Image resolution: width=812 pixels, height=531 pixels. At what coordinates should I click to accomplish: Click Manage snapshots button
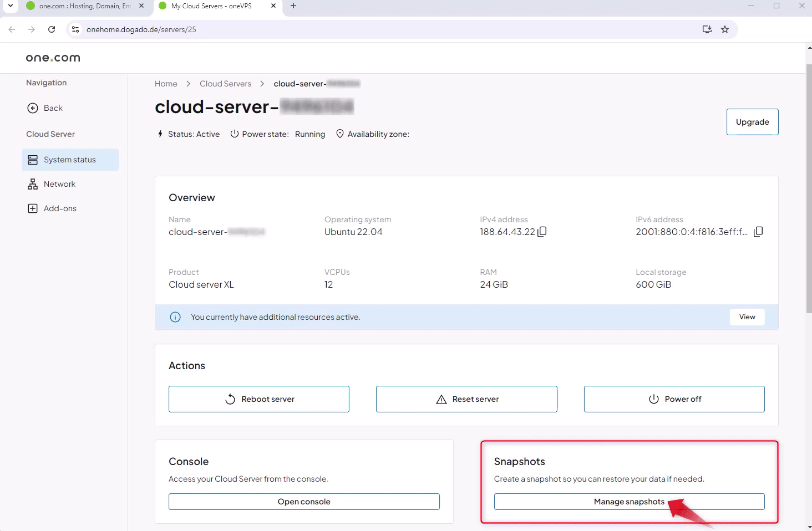[629, 502]
